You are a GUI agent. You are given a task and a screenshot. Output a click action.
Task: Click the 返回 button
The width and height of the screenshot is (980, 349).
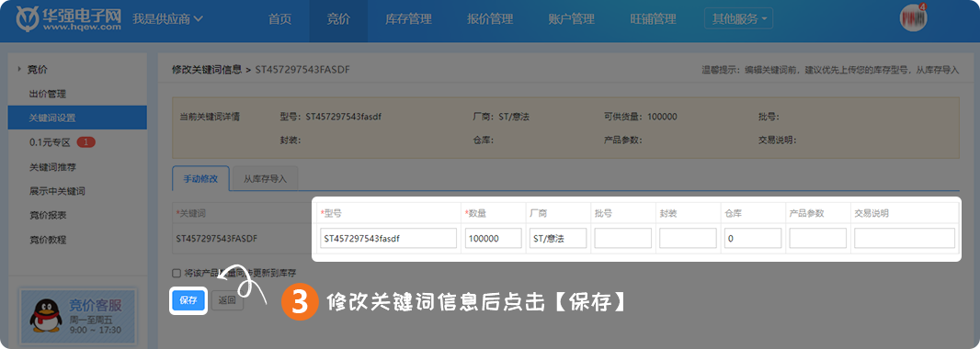click(x=227, y=300)
